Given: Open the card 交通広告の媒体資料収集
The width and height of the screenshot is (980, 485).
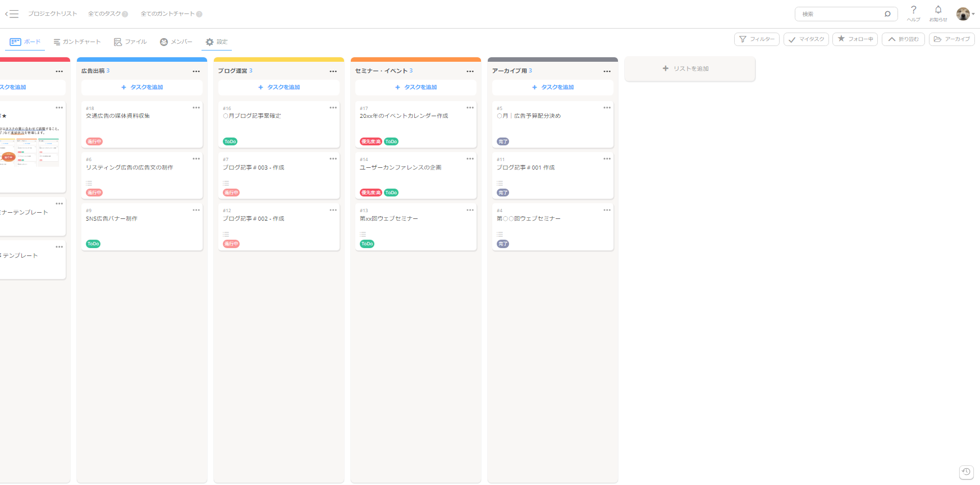Looking at the screenshot, I should 142,125.
